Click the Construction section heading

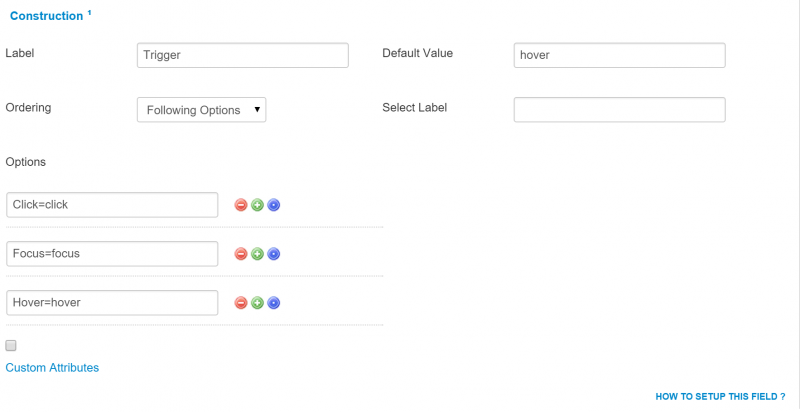point(46,16)
